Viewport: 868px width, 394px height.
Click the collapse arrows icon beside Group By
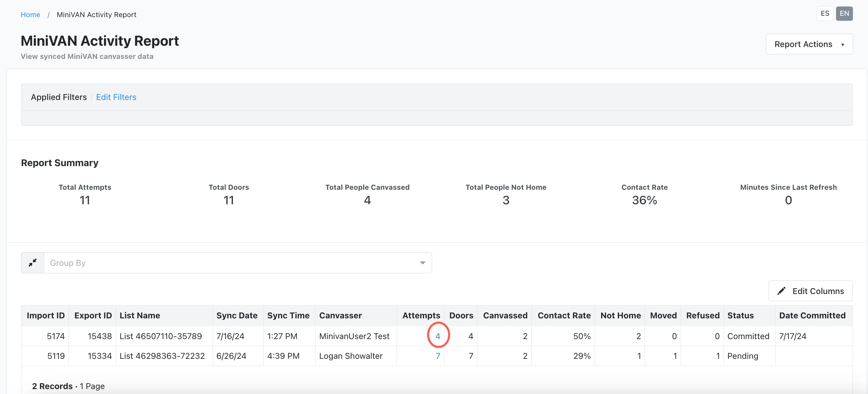pyautogui.click(x=32, y=263)
